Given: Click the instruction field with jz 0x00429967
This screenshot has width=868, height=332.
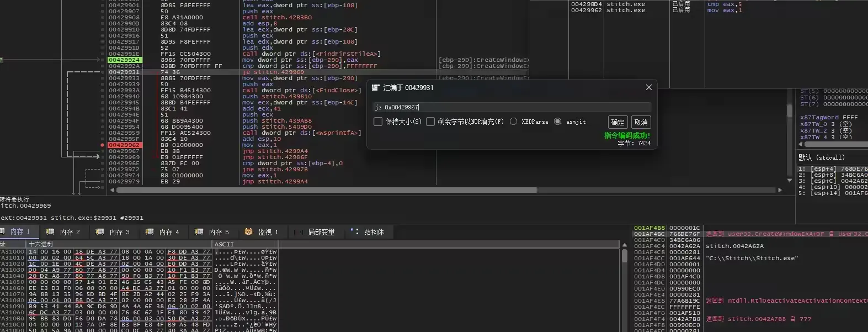Looking at the screenshot, I should coord(512,107).
